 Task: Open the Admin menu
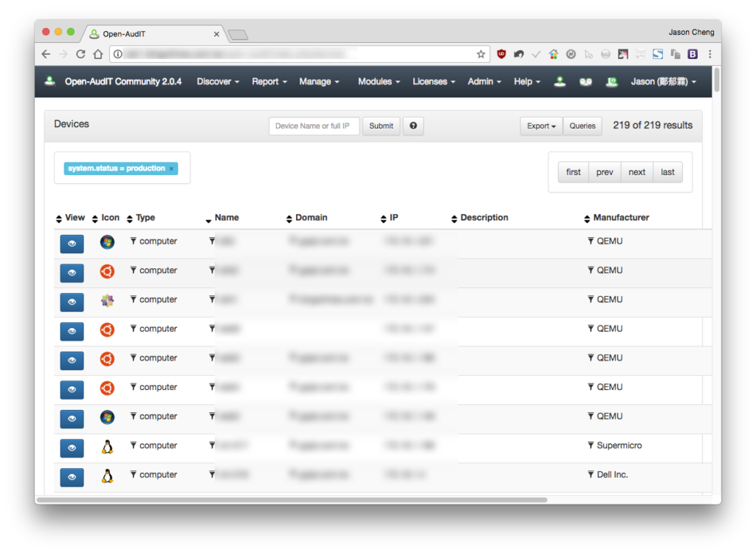pos(484,81)
